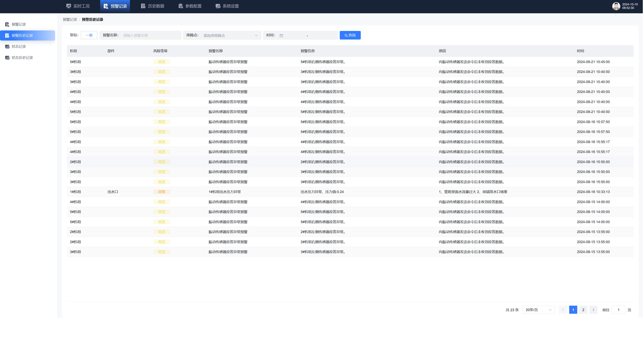This screenshot has width=644, height=363.
Task: Click the 参数配置 database icon
Action: [x=181, y=6]
